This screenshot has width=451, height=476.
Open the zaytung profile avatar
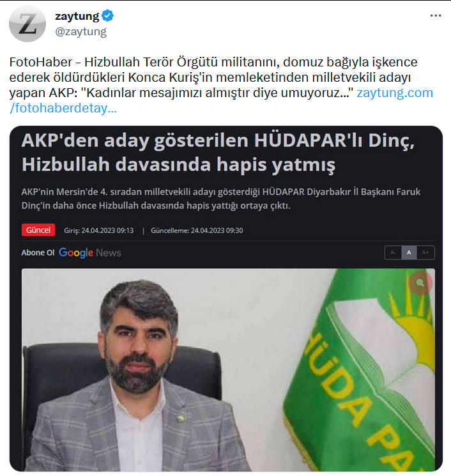click(x=27, y=24)
